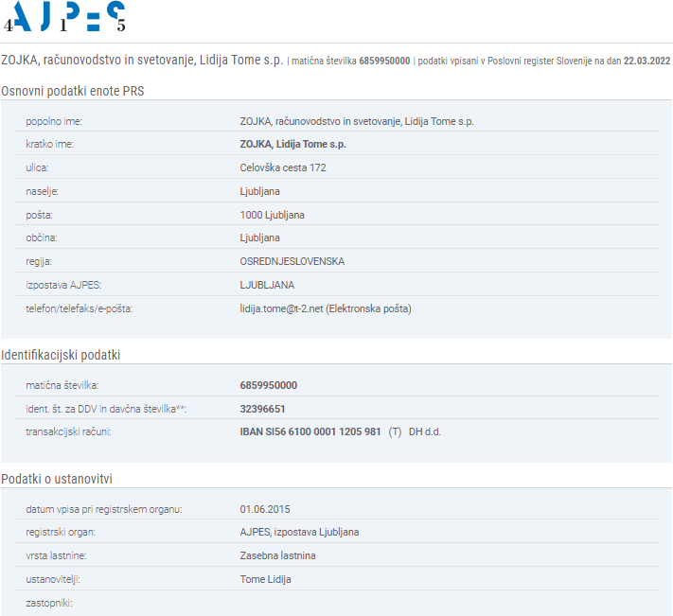Click the (T) marker next to IBAN
Screen dimensions: 673x616
(x=395, y=431)
